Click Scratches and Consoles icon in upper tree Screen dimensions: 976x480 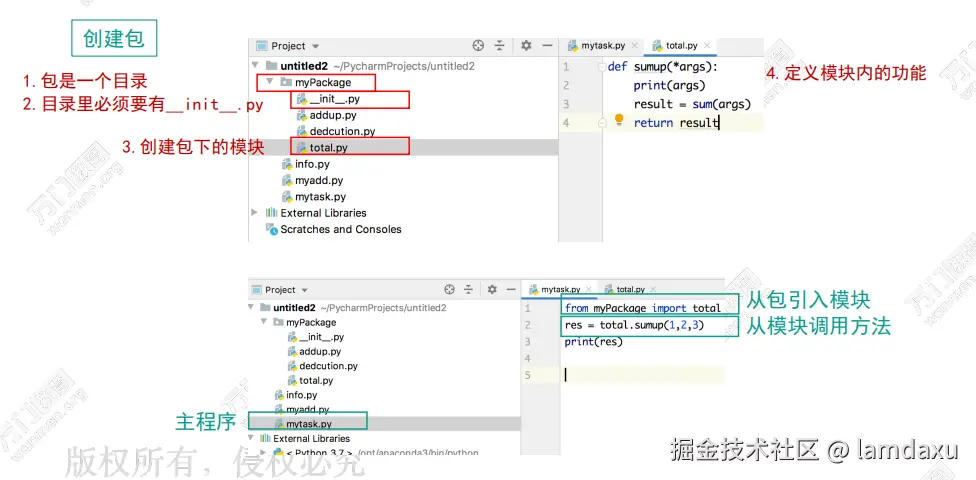point(271,229)
